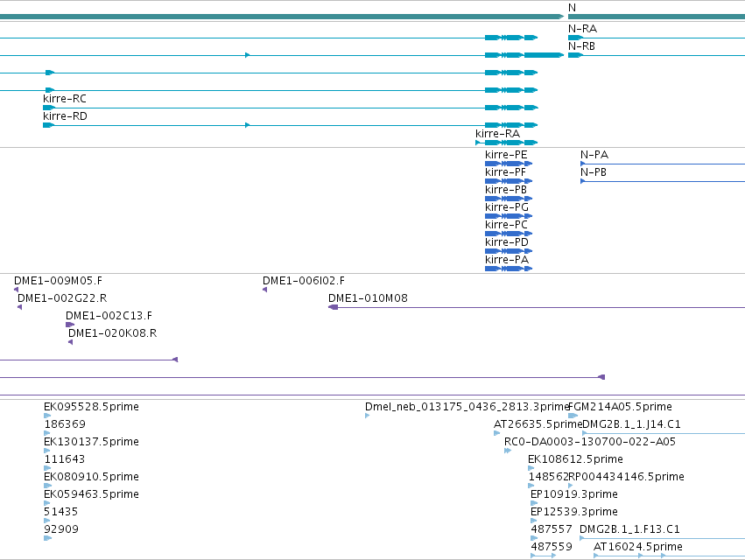Click the kirre-PF protein feature
This screenshot has width=745, height=560.
click(505, 172)
